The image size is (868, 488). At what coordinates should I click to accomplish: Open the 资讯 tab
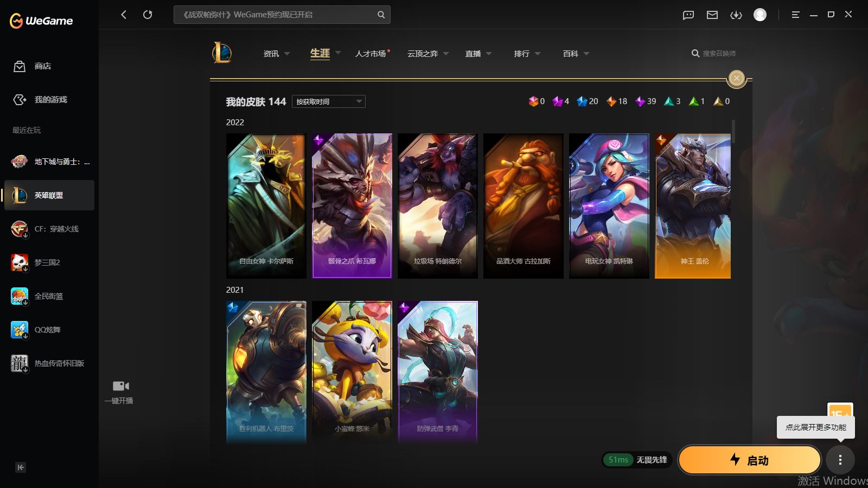[x=271, y=54]
